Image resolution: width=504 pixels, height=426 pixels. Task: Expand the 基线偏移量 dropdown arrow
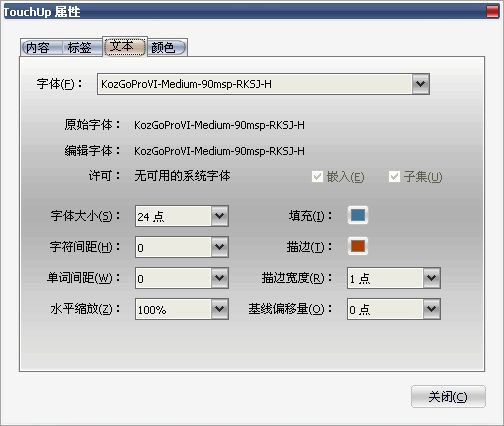[x=432, y=309]
